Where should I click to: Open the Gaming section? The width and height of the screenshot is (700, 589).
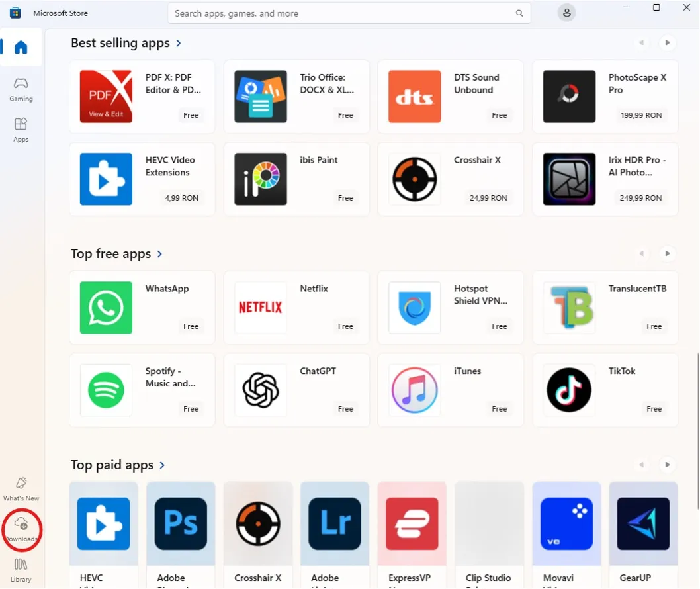pyautogui.click(x=21, y=89)
